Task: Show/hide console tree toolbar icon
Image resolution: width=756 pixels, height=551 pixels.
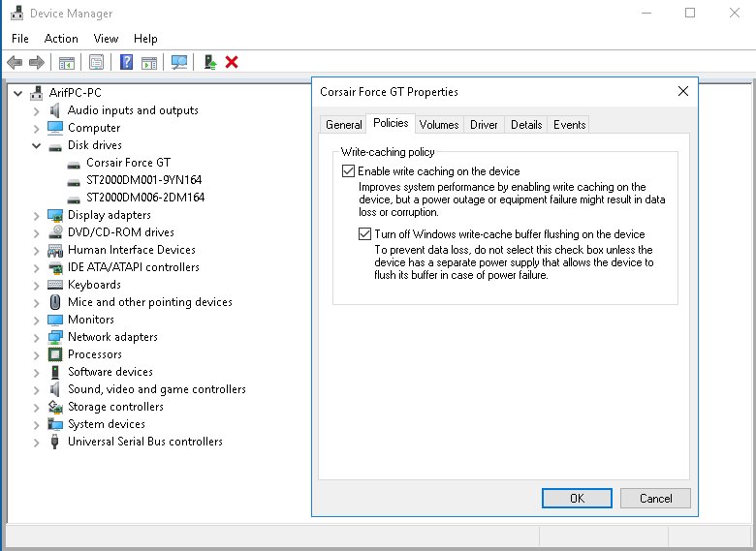Action: click(67, 62)
